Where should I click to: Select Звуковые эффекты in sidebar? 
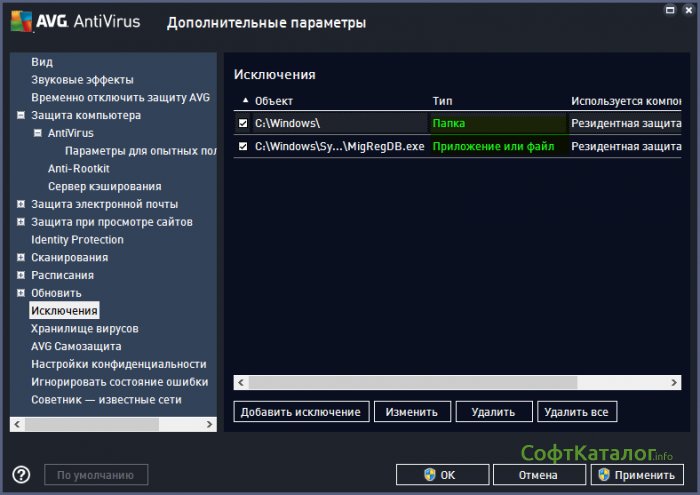[x=82, y=80]
